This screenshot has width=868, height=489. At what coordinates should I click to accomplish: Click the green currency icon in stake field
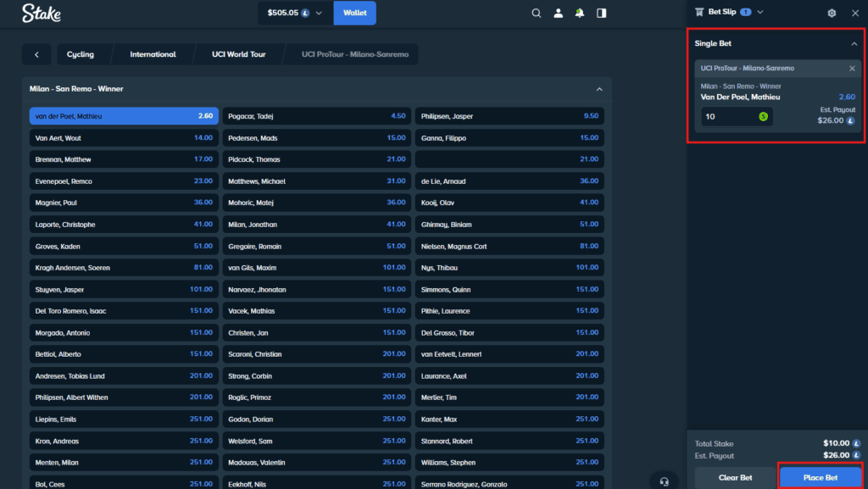click(x=762, y=118)
